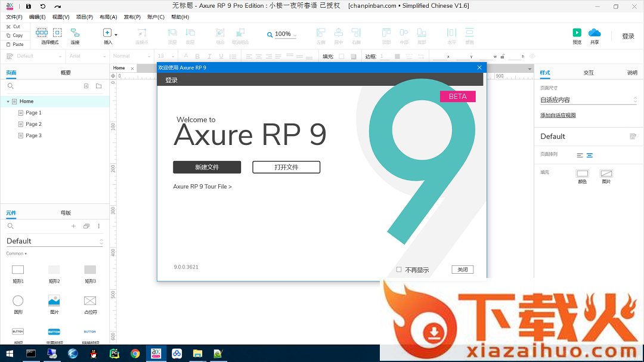Open the Default library dropdown
The height and width of the screenshot is (362, 644).
[55, 241]
